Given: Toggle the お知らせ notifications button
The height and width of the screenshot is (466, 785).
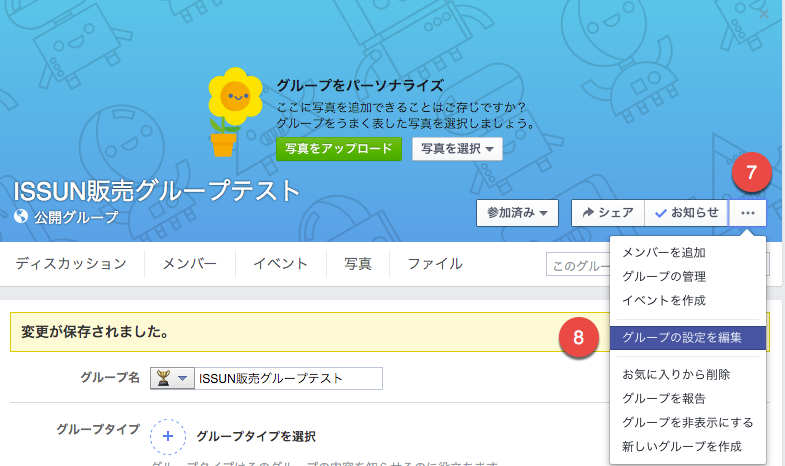Looking at the screenshot, I should point(686,213).
